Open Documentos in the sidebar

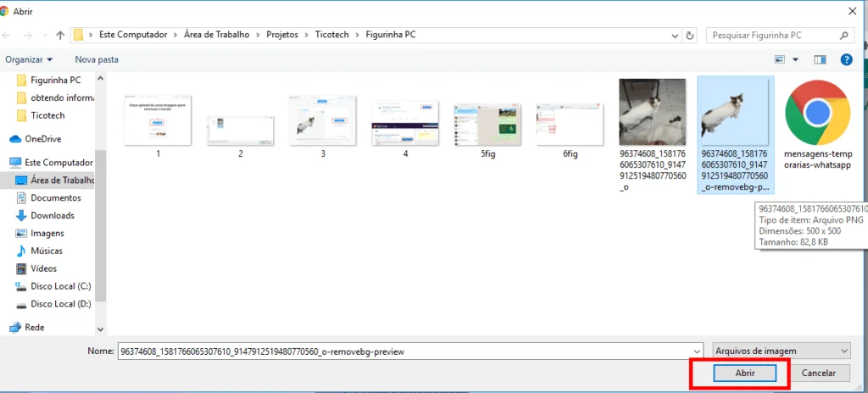pos(48,198)
